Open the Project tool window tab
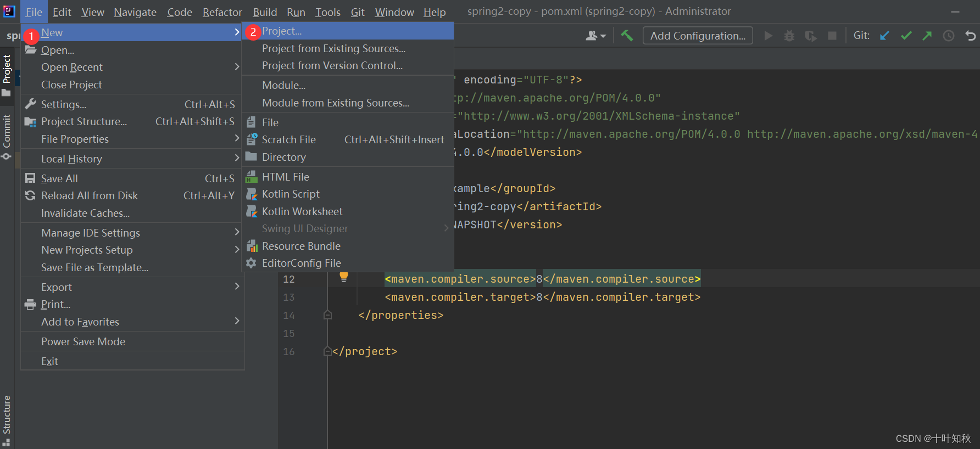The width and height of the screenshot is (980, 449). [7, 75]
